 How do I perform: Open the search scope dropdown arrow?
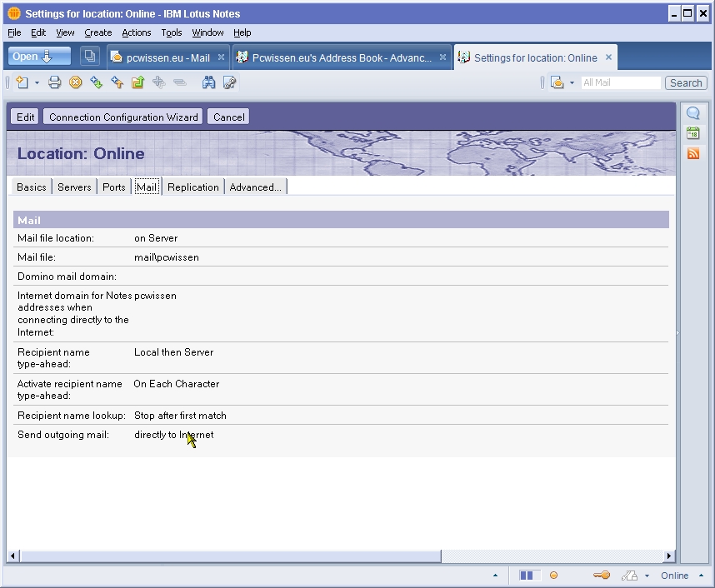pos(572,83)
